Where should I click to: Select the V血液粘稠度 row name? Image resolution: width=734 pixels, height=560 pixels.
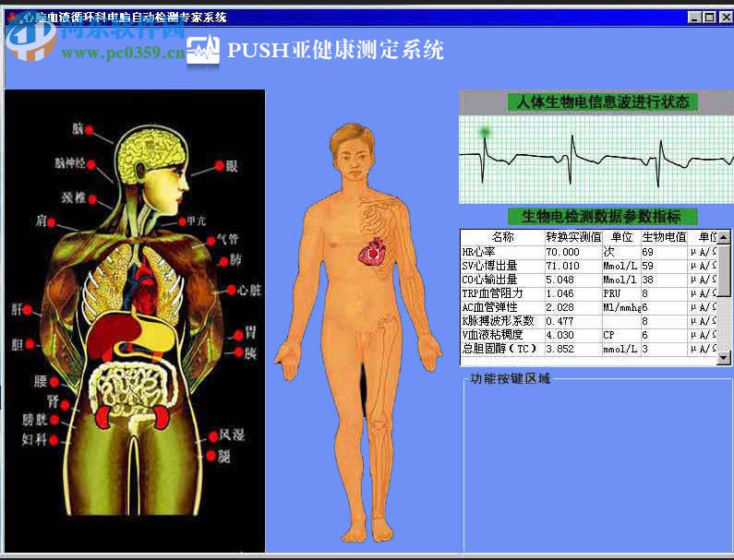point(492,335)
